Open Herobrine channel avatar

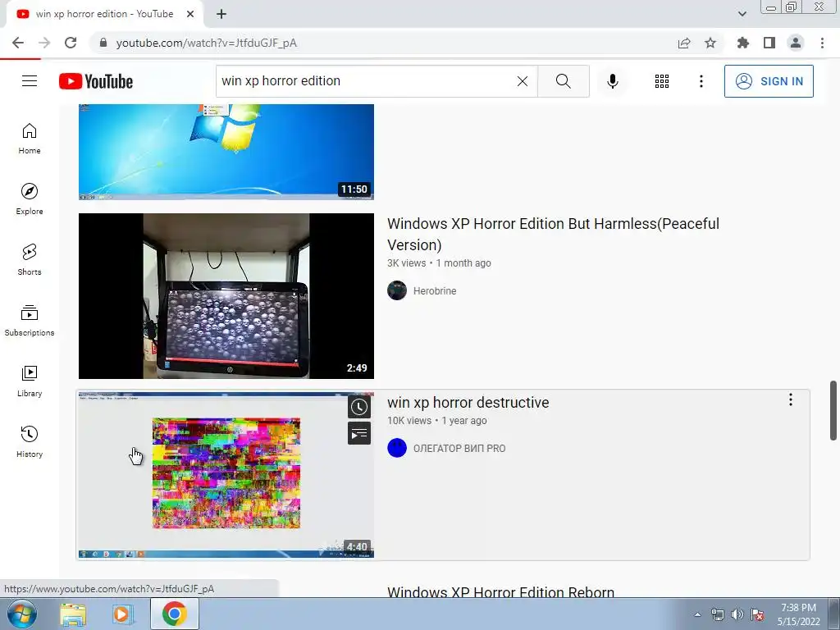pos(397,290)
